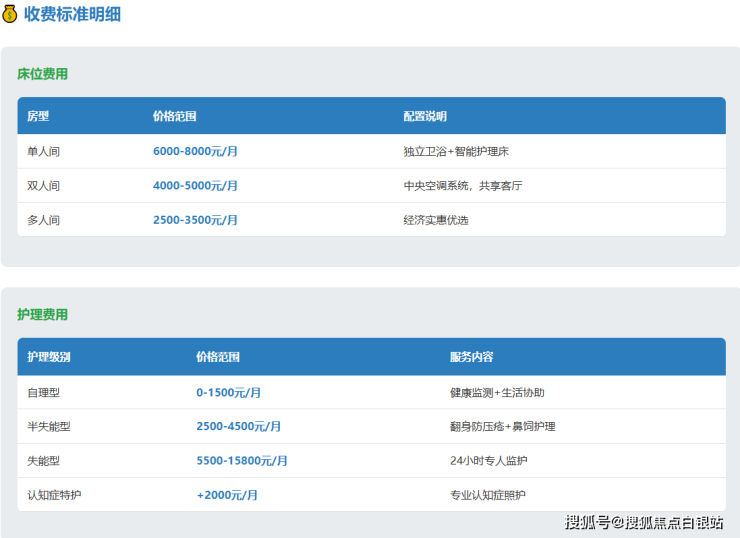Select the 护理费用 section title
The image size is (740, 538).
(42, 314)
